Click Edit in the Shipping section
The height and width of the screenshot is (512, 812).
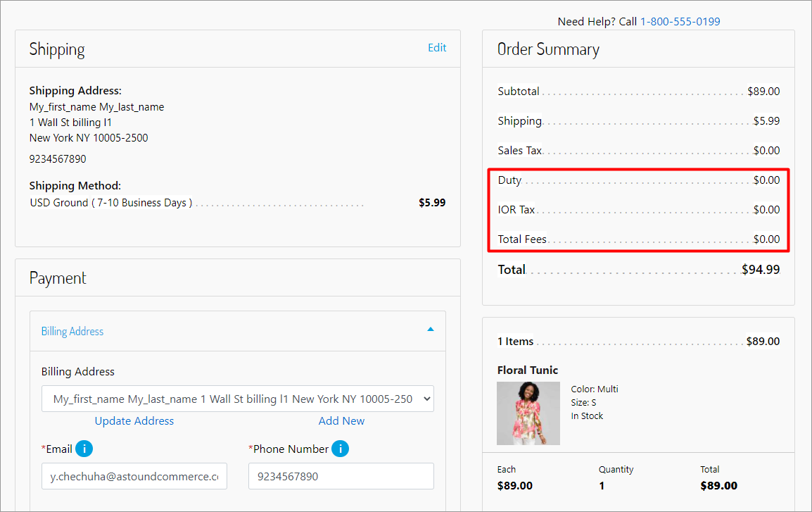(x=437, y=48)
